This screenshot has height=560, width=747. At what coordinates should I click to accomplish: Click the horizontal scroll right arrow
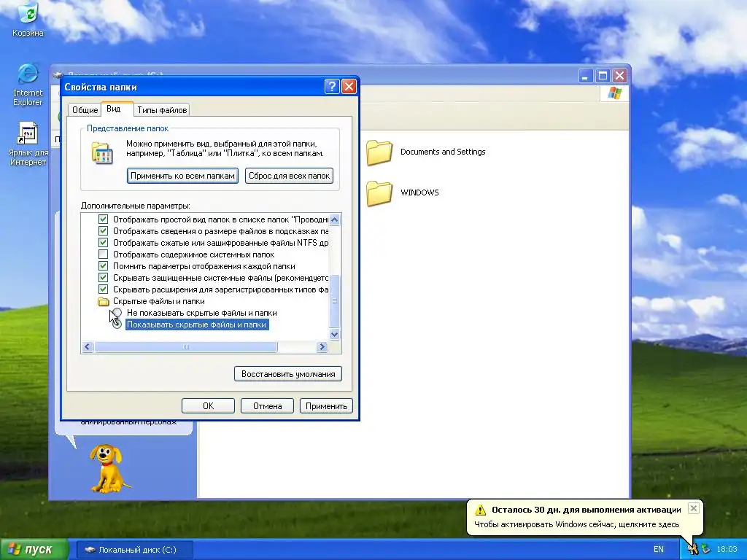click(322, 346)
